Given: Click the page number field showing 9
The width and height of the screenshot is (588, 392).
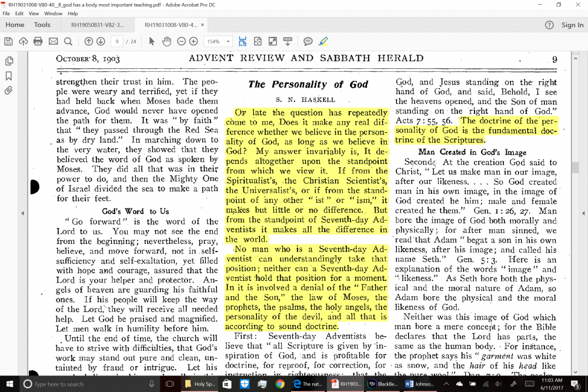Looking at the screenshot, I should coord(117,41).
